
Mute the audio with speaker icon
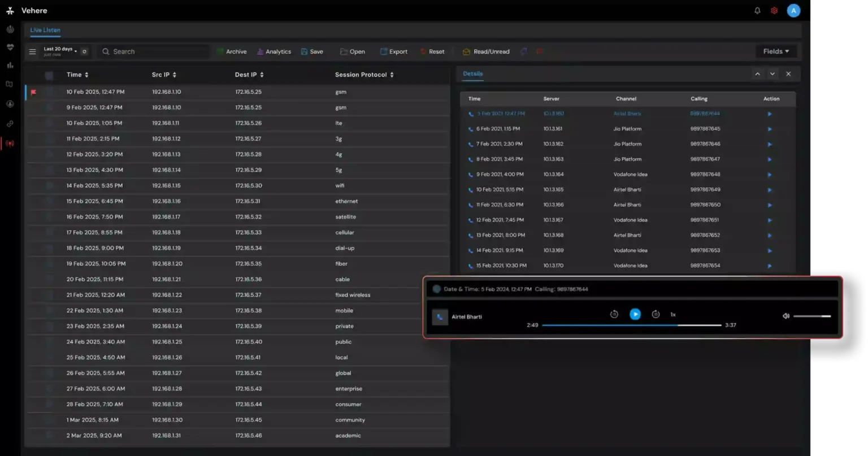click(x=785, y=316)
